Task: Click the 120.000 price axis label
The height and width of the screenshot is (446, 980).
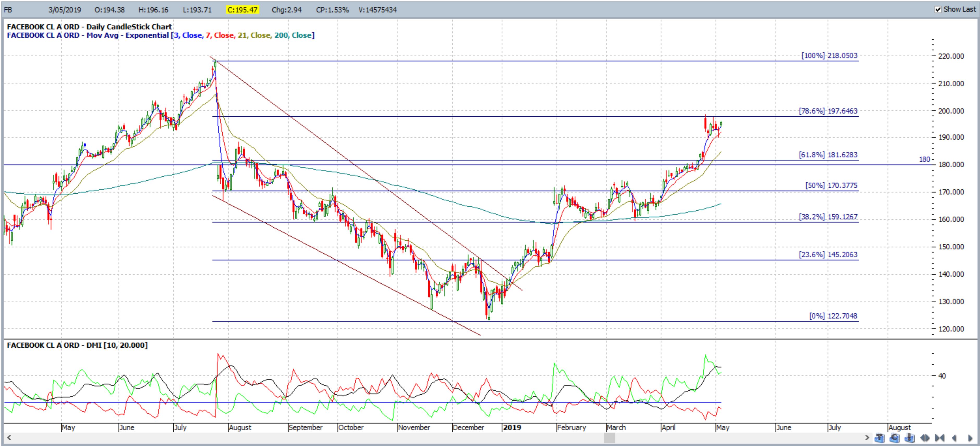Action: [951, 329]
